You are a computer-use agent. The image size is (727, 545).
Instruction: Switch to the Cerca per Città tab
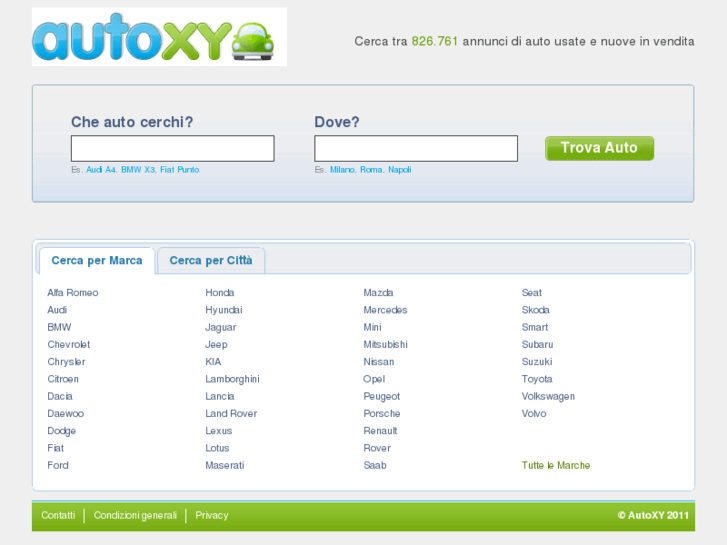[x=211, y=261]
